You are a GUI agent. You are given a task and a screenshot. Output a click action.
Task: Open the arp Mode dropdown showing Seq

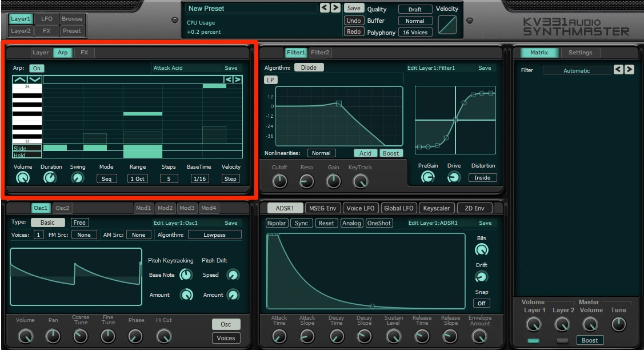click(106, 178)
